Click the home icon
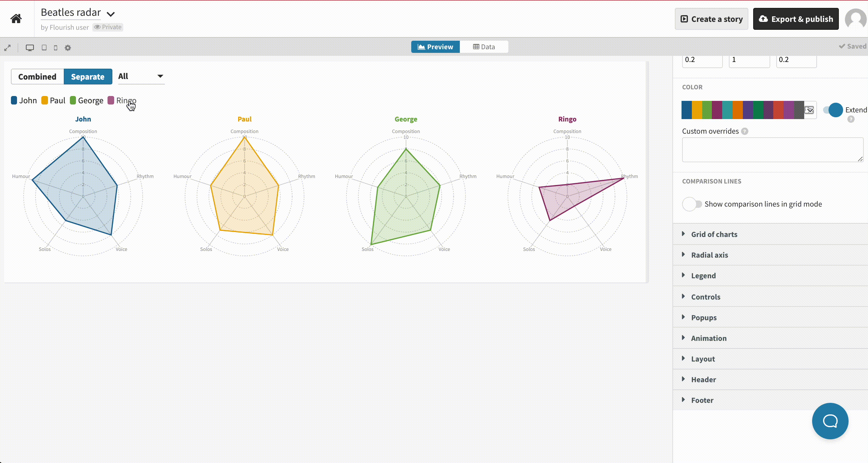This screenshot has height=463, width=868. [16, 19]
